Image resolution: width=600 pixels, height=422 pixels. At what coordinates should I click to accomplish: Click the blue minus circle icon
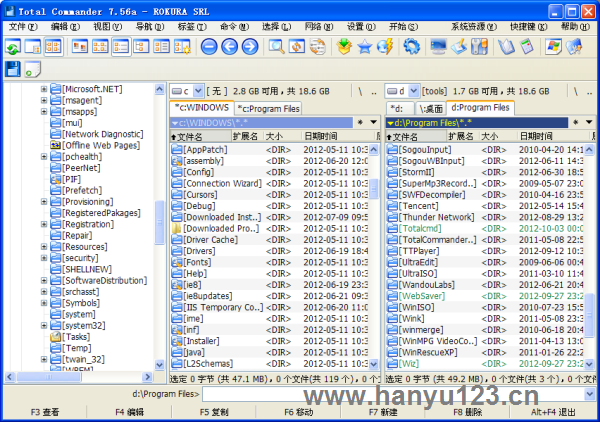point(209,47)
